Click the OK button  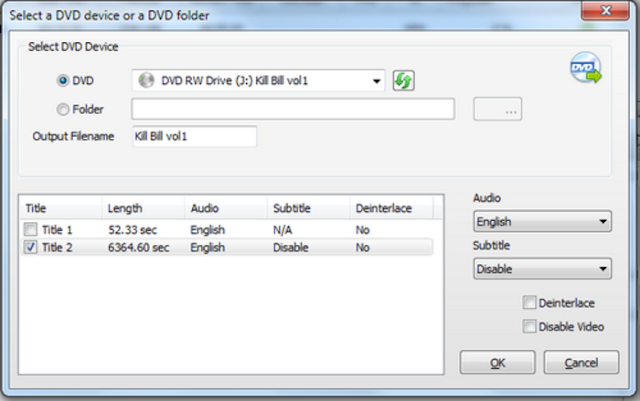498,362
